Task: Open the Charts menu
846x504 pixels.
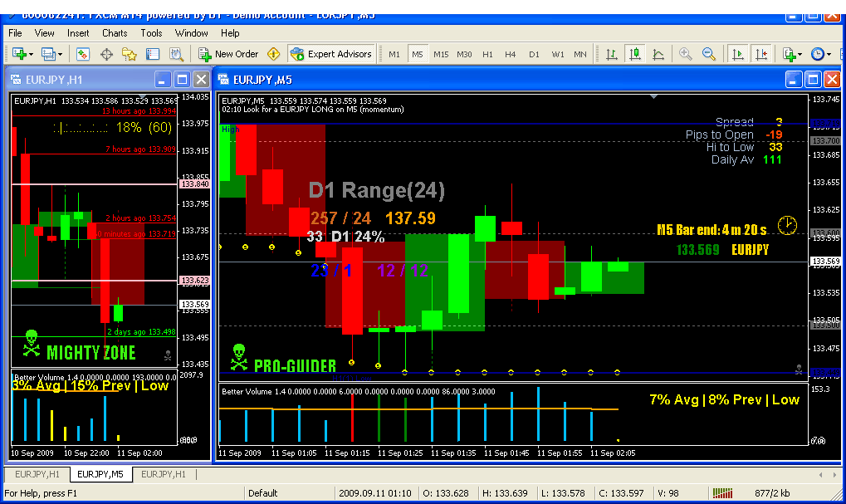Action: coord(115,33)
